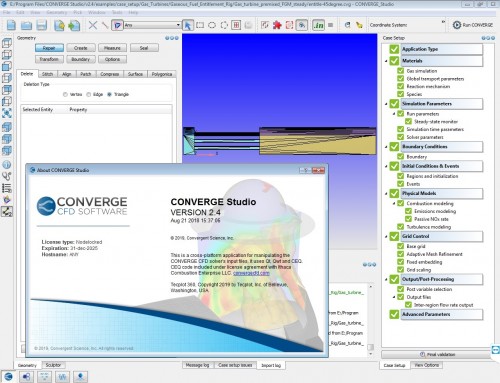Click the fit-to-view arrows icon in left sidebar
The image size is (500, 383).
click(7, 113)
